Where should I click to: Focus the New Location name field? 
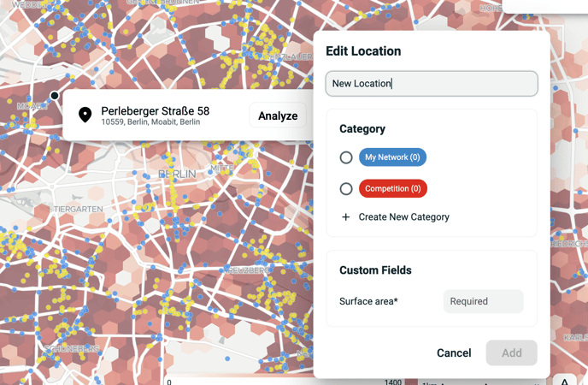pos(432,84)
